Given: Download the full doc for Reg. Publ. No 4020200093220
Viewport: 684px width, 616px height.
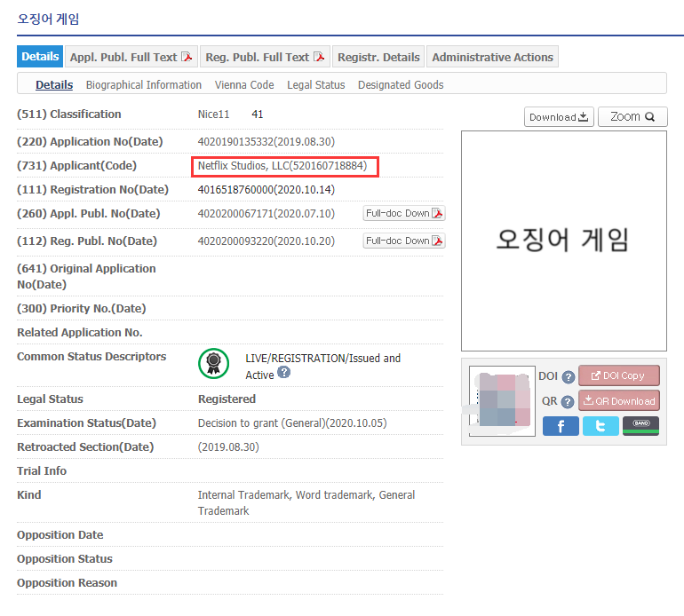Looking at the screenshot, I should pos(404,241).
